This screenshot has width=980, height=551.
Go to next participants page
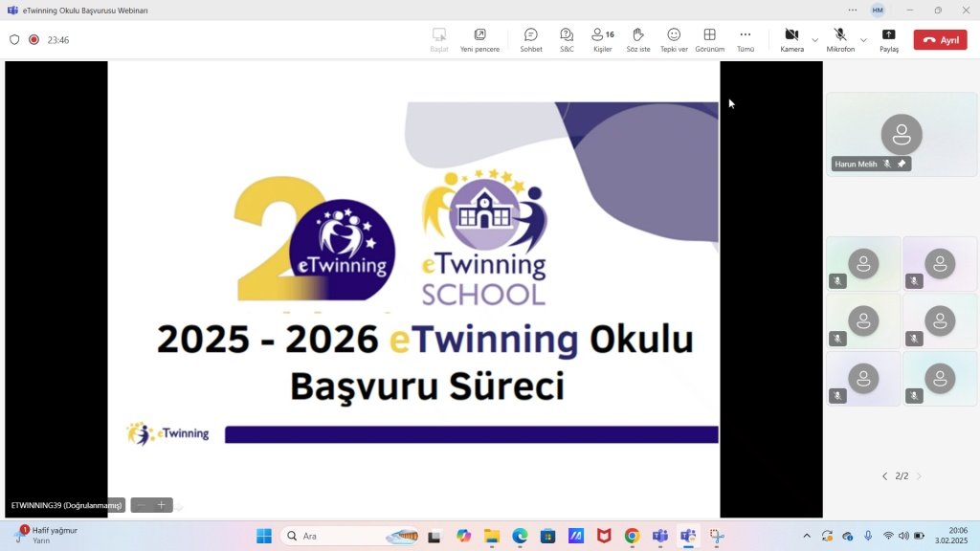[919, 476]
